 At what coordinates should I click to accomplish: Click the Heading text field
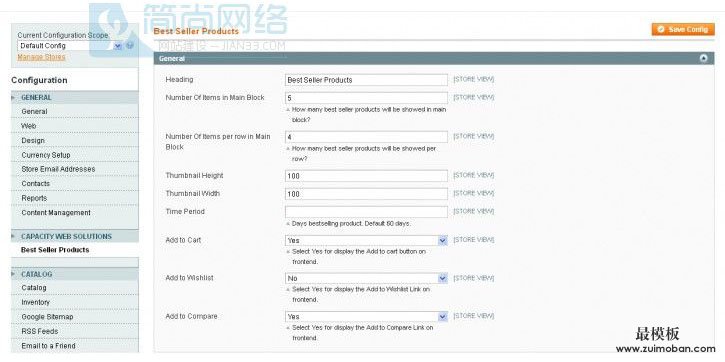pyautogui.click(x=366, y=80)
